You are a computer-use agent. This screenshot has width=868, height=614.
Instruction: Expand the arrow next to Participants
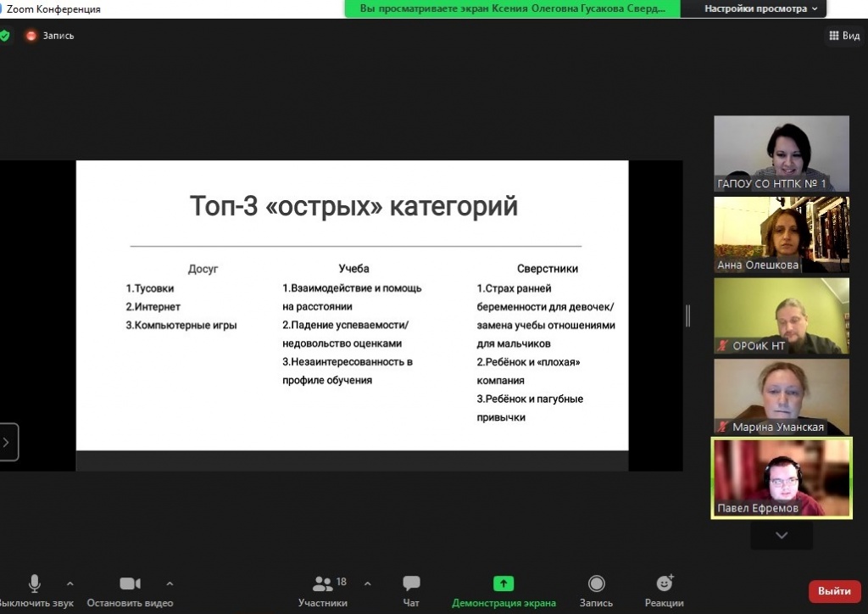(367, 583)
